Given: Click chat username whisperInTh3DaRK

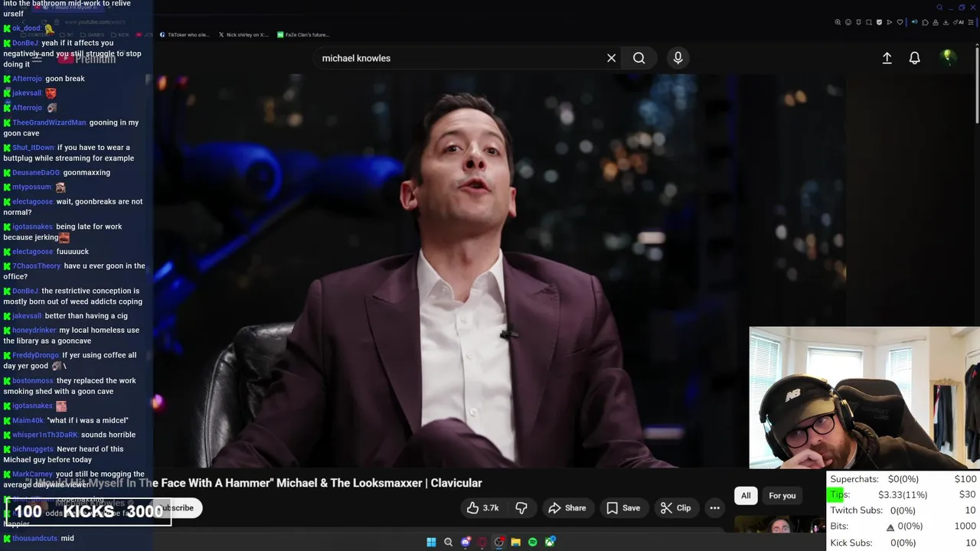Looking at the screenshot, I should click(44, 435).
